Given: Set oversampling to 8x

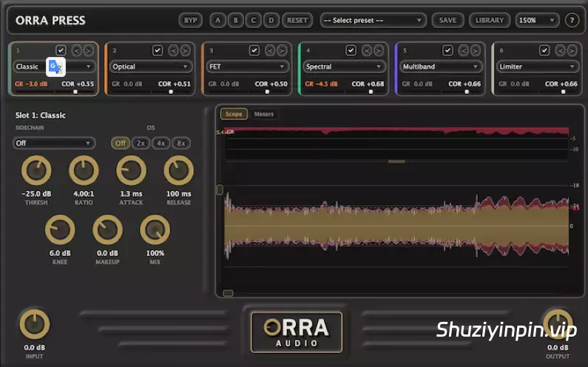Looking at the screenshot, I should click(181, 143).
